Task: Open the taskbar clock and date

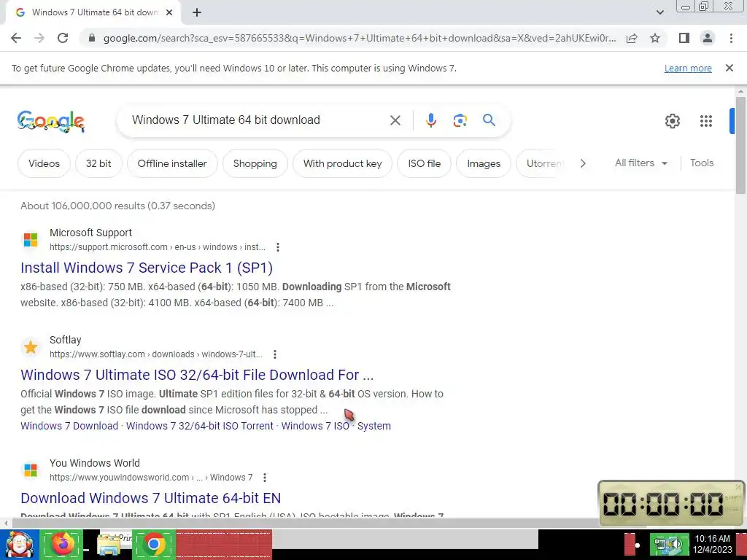Action: 712,544
